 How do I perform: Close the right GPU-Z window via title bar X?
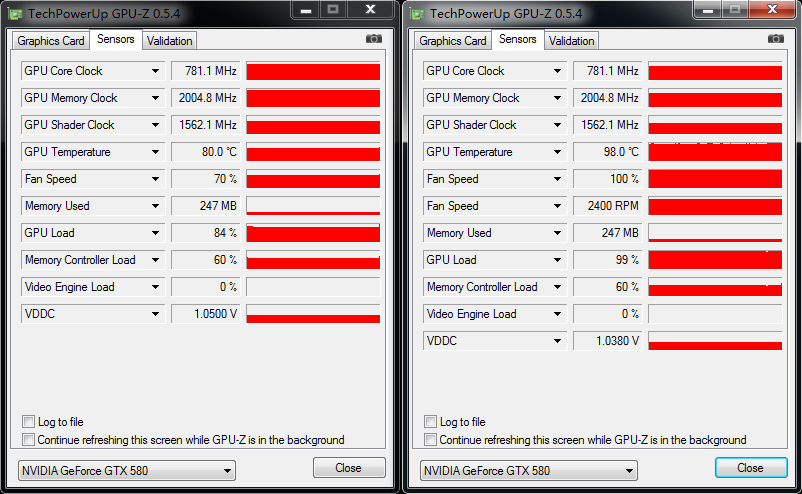point(772,10)
